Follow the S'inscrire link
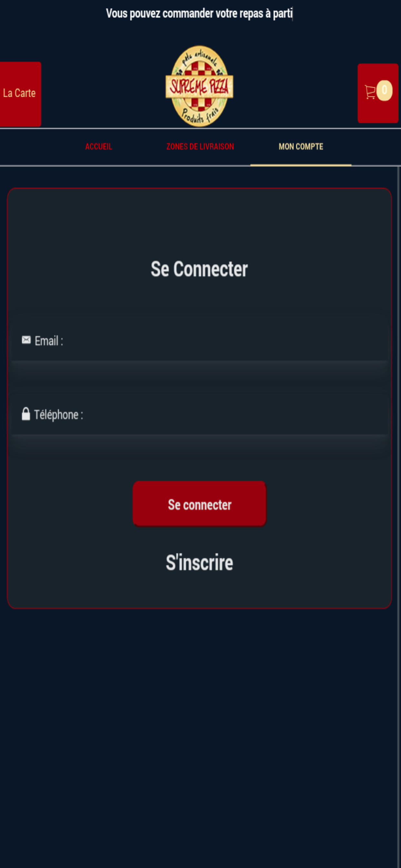The width and height of the screenshot is (401, 868). coord(200,562)
